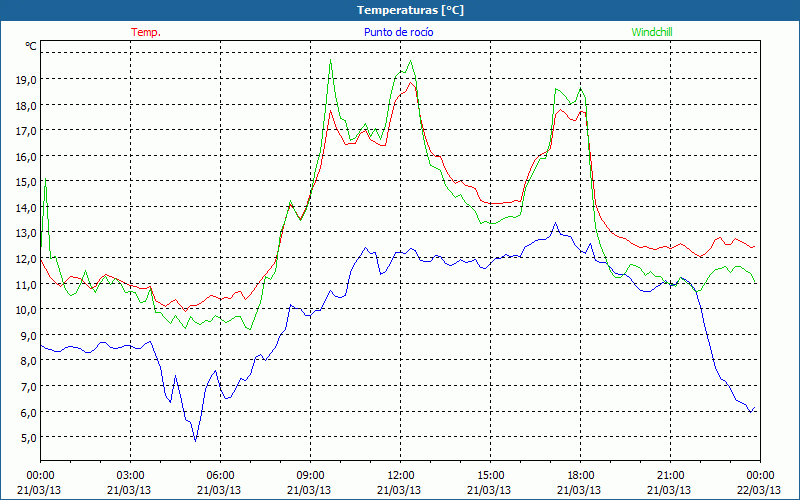Click the 15:00 time axis label
800x500 pixels.
(490, 476)
